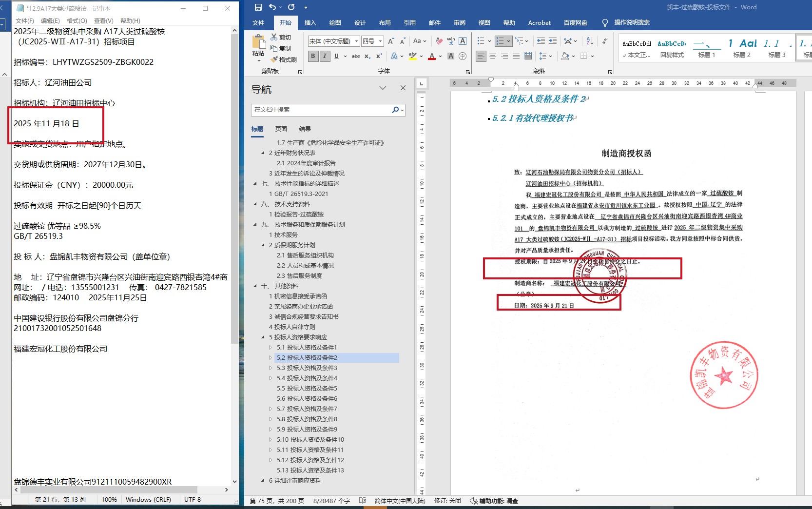
Task: Decrease font size with the shrink-font icon
Action: pos(403,41)
